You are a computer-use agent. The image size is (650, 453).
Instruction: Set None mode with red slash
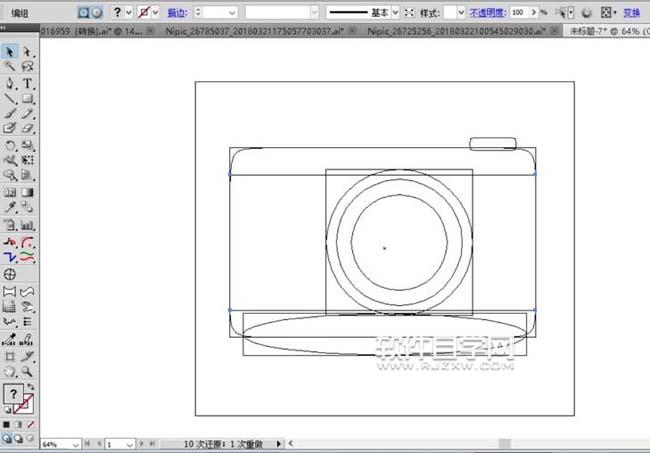[30, 424]
